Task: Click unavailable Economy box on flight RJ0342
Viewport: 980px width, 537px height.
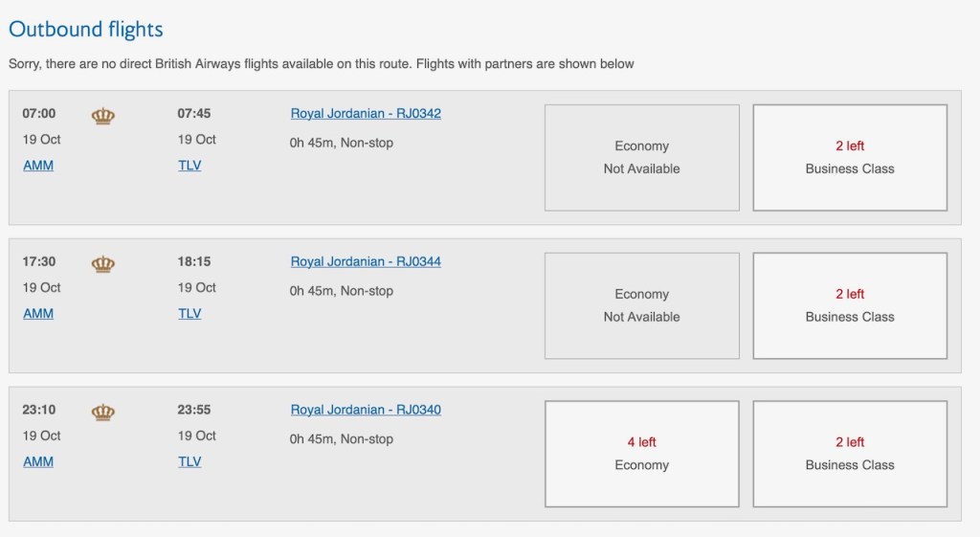Action: coord(641,158)
